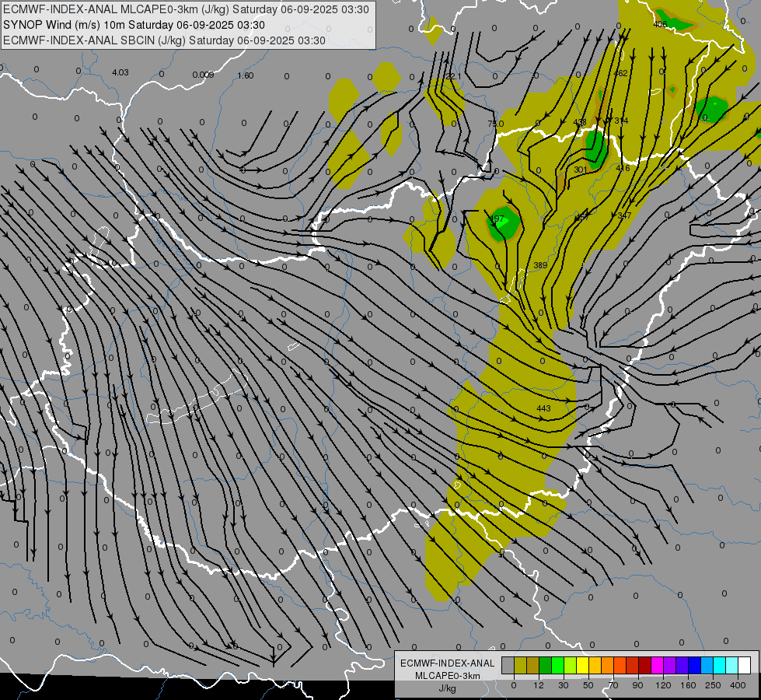Click the map value 75.0
The height and width of the screenshot is (700, 761).
click(495, 124)
